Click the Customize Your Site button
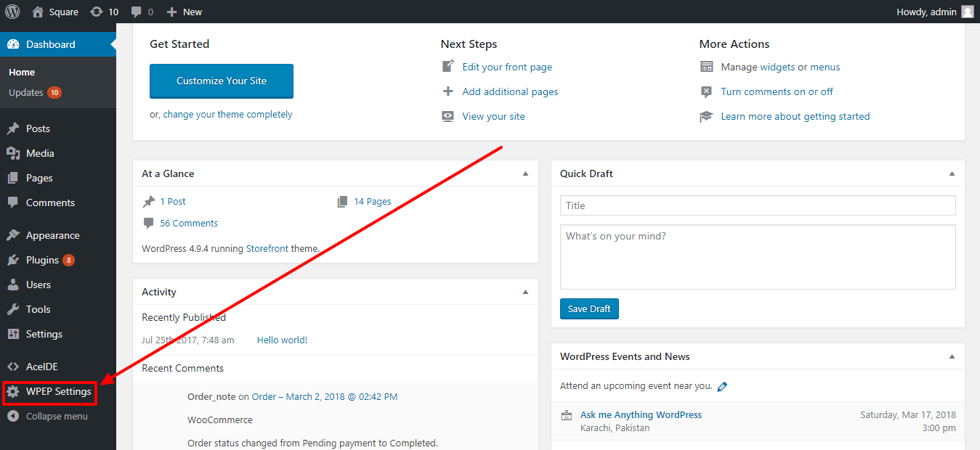The height and width of the screenshot is (450, 980). click(x=222, y=81)
